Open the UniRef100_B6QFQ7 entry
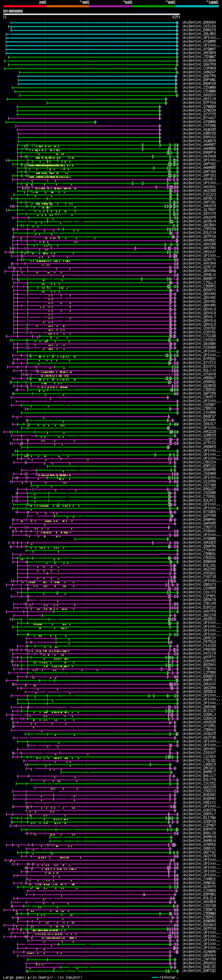 (x=199, y=416)
